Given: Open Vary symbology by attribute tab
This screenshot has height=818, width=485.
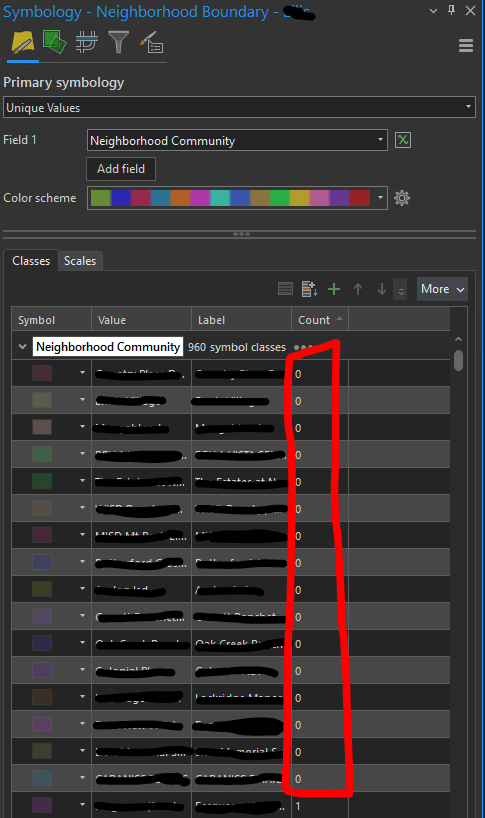Looking at the screenshot, I should coord(54,42).
